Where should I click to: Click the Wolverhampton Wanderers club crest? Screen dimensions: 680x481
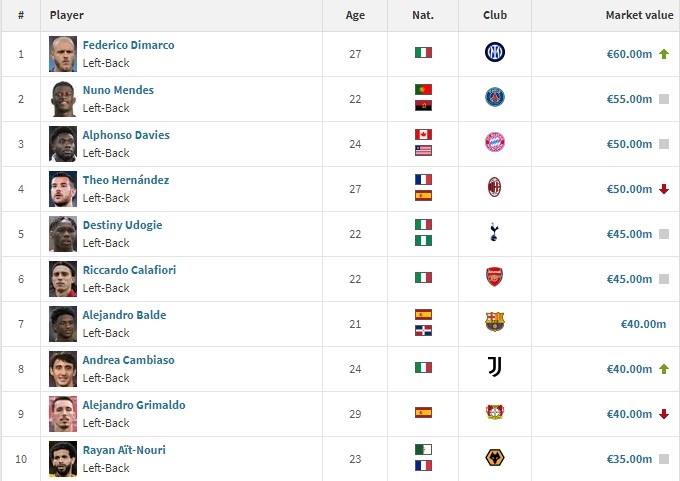[494, 458]
